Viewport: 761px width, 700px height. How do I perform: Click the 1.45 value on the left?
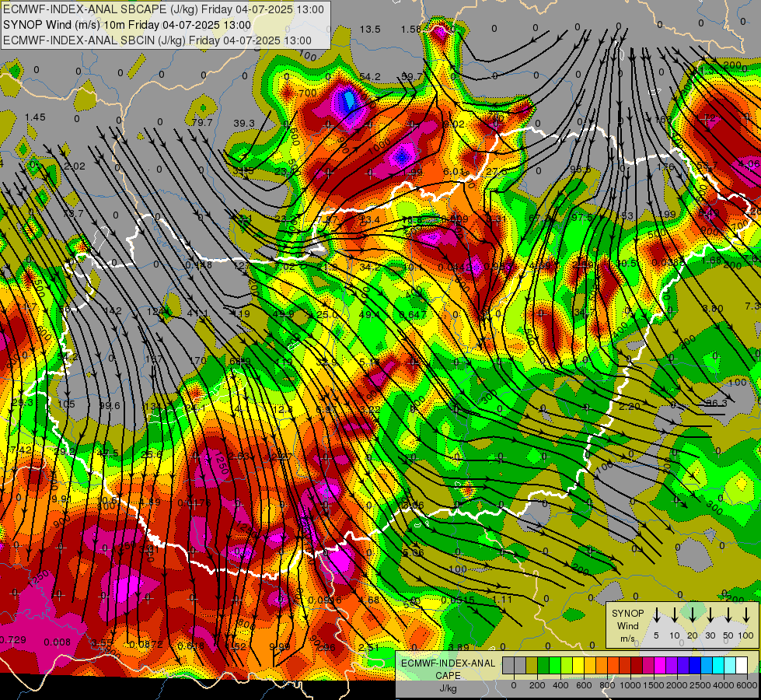(x=35, y=117)
